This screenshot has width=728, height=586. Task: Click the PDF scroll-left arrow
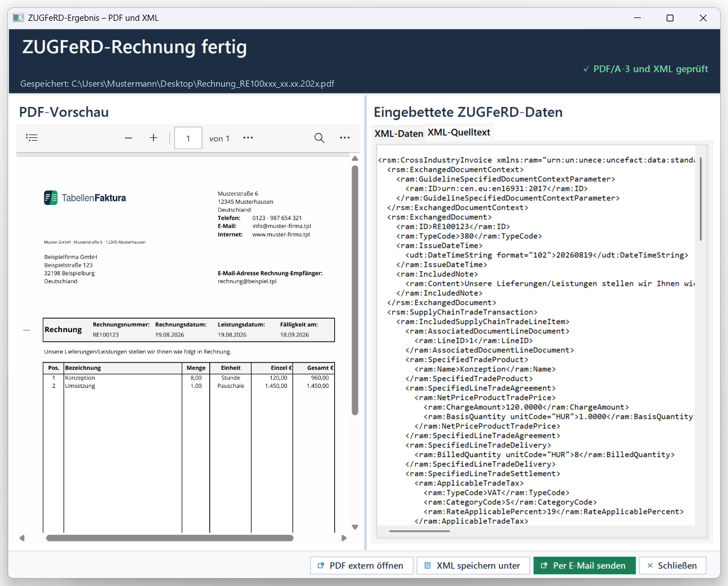(x=22, y=538)
